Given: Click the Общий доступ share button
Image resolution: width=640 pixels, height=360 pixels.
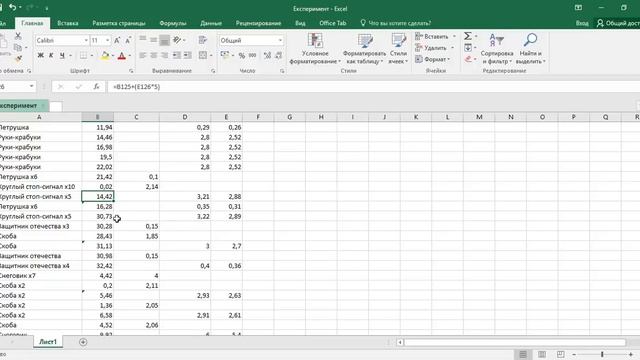Looking at the screenshot, I should [618, 23].
